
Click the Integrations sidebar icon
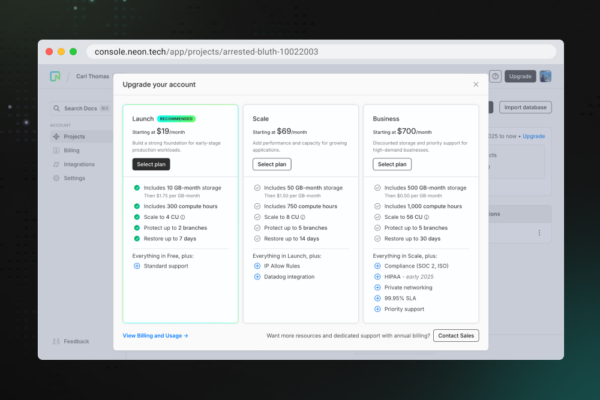pyautogui.click(x=56, y=164)
